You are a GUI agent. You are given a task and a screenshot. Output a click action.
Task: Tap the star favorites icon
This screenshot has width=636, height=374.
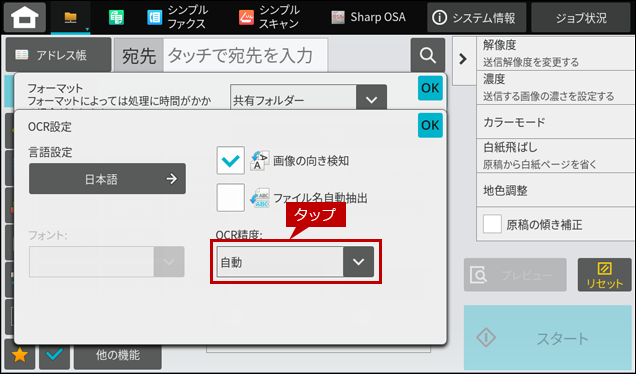click(x=20, y=355)
